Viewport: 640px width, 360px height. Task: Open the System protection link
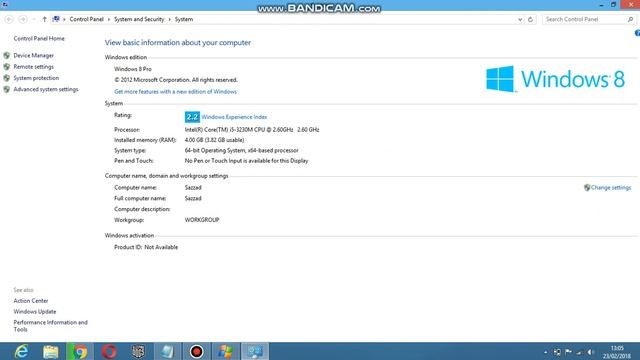coord(36,78)
